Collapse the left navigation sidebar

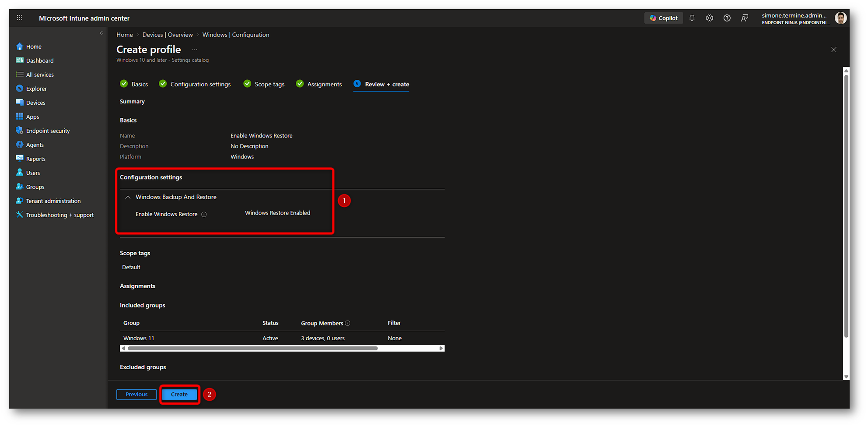101,33
